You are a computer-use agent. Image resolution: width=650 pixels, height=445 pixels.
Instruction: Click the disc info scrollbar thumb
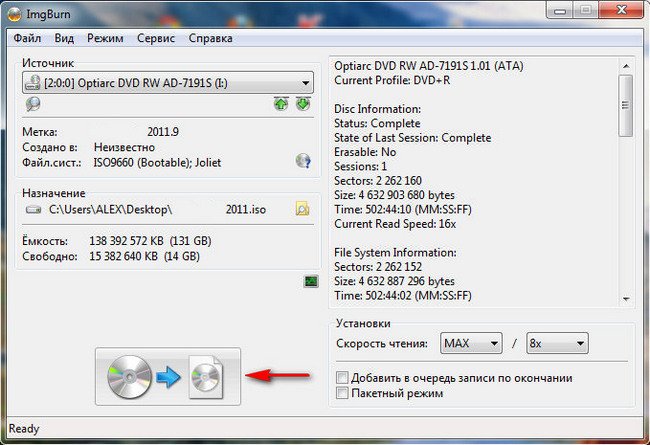tap(626, 105)
